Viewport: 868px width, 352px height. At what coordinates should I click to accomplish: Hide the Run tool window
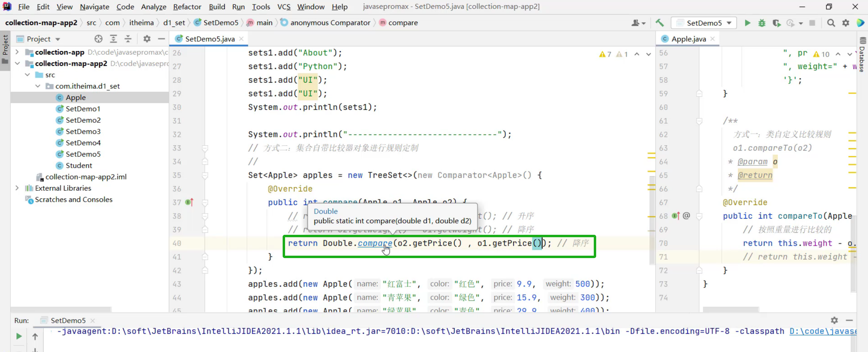[x=849, y=320]
